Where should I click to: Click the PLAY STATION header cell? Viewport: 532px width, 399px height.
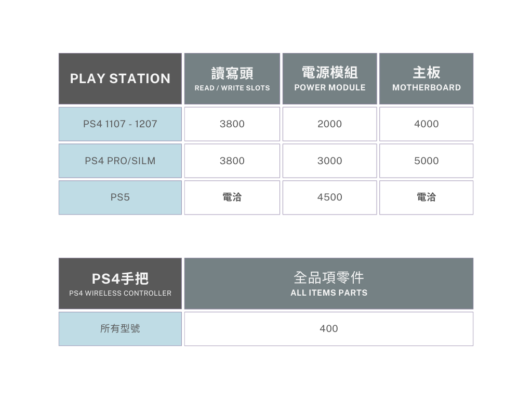coord(120,78)
